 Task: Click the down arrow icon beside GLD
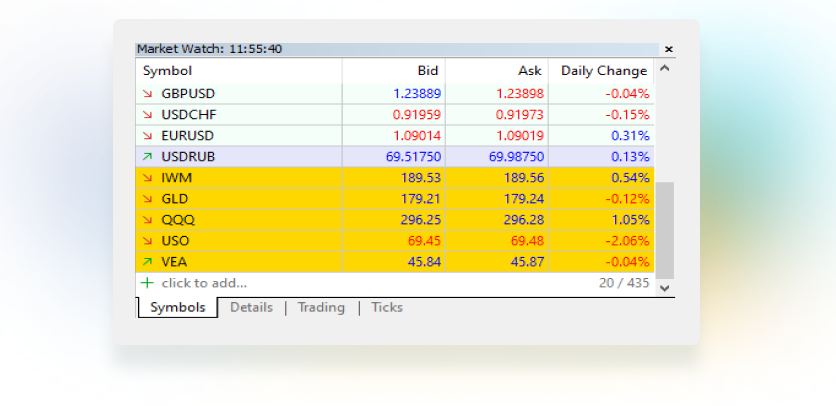(148, 199)
